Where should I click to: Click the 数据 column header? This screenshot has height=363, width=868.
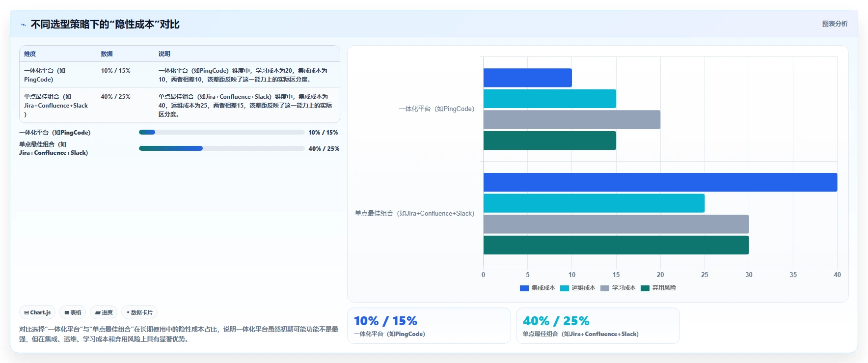click(x=107, y=54)
